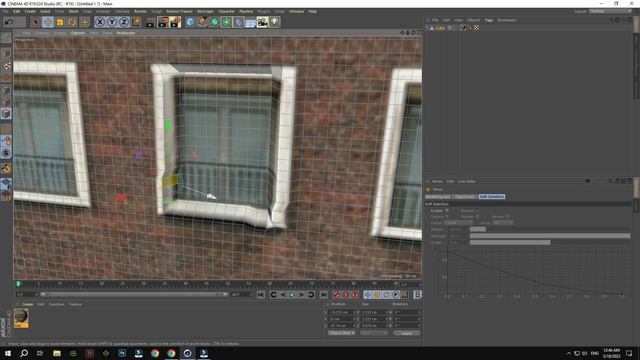Adjust the Strength slider
Image resolution: width=640 pixels, height=360 pixels.
click(x=550, y=236)
